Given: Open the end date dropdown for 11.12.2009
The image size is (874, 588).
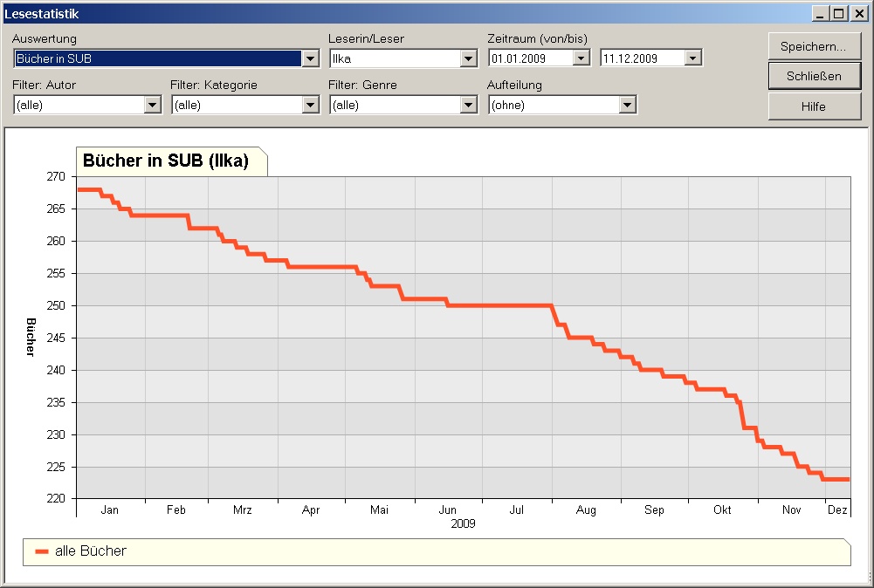Looking at the screenshot, I should click(x=693, y=58).
